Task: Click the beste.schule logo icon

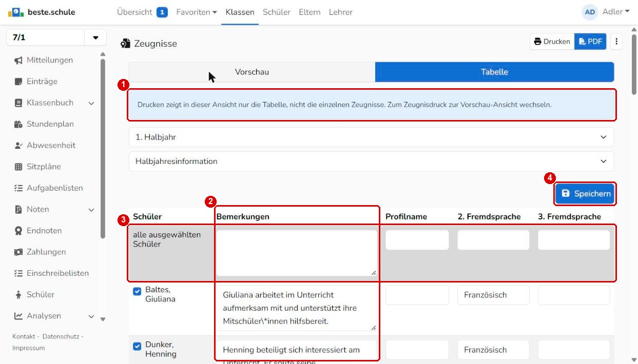Action: pyautogui.click(x=16, y=12)
